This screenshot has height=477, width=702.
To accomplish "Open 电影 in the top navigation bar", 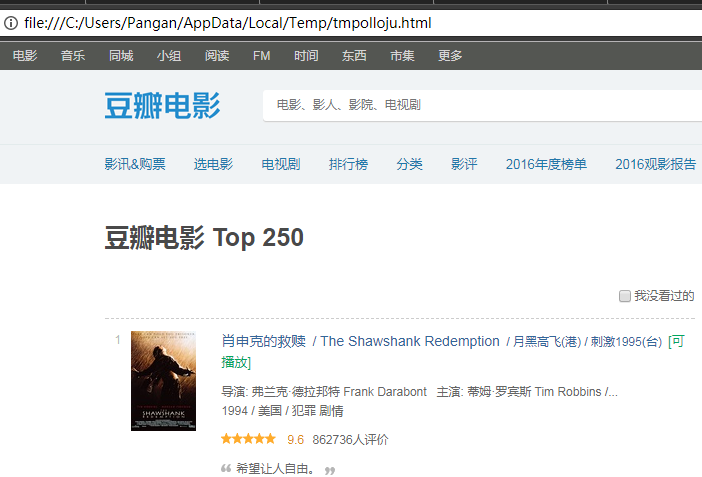I will 25,56.
